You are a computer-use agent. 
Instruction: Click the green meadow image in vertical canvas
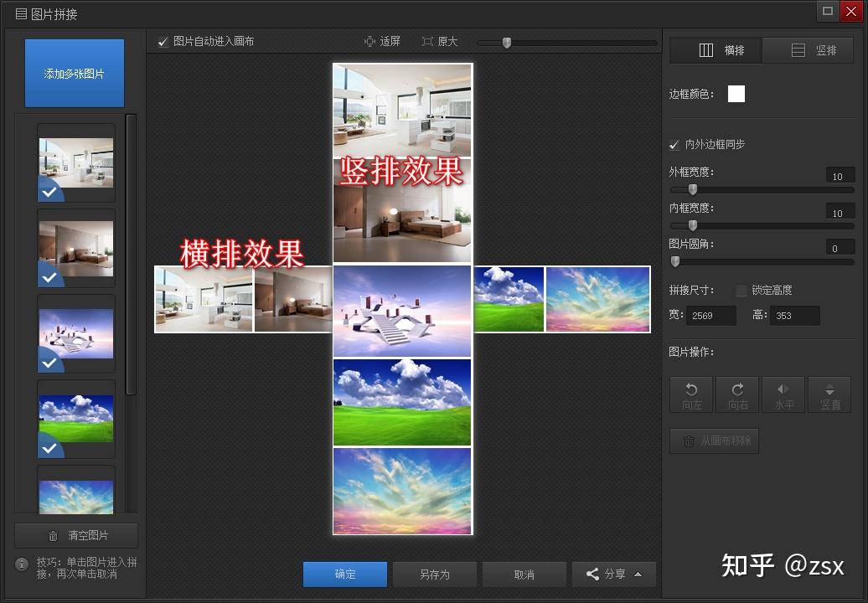[x=402, y=402]
